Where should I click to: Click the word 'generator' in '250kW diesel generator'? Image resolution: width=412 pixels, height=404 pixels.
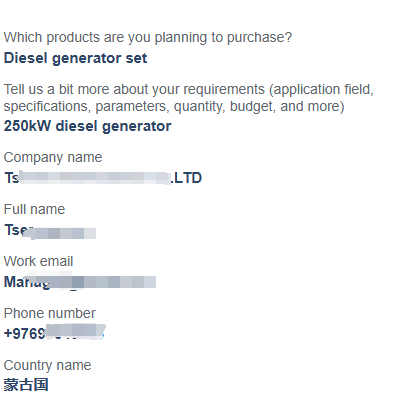137,127
